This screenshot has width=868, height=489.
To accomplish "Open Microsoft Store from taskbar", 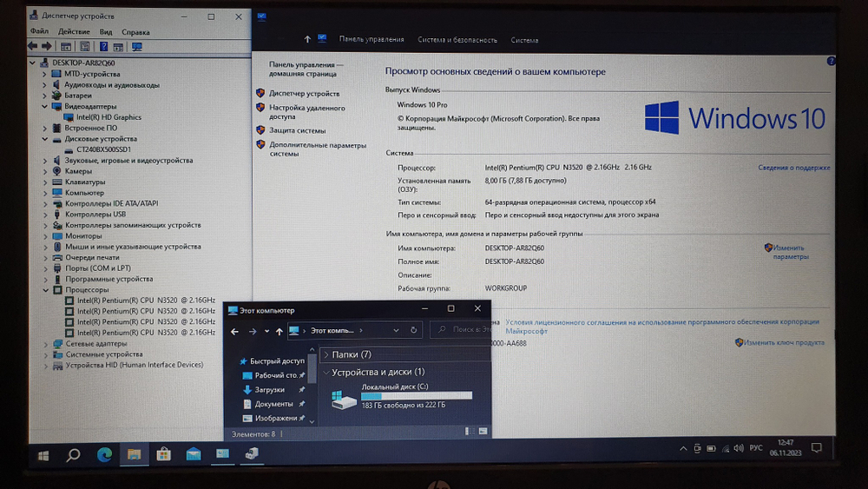I will coord(163,454).
